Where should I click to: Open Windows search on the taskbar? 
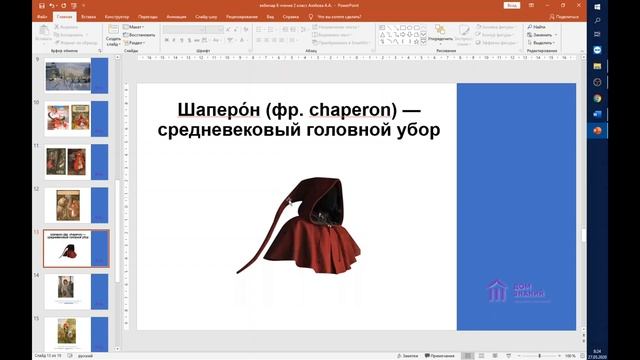point(597,20)
